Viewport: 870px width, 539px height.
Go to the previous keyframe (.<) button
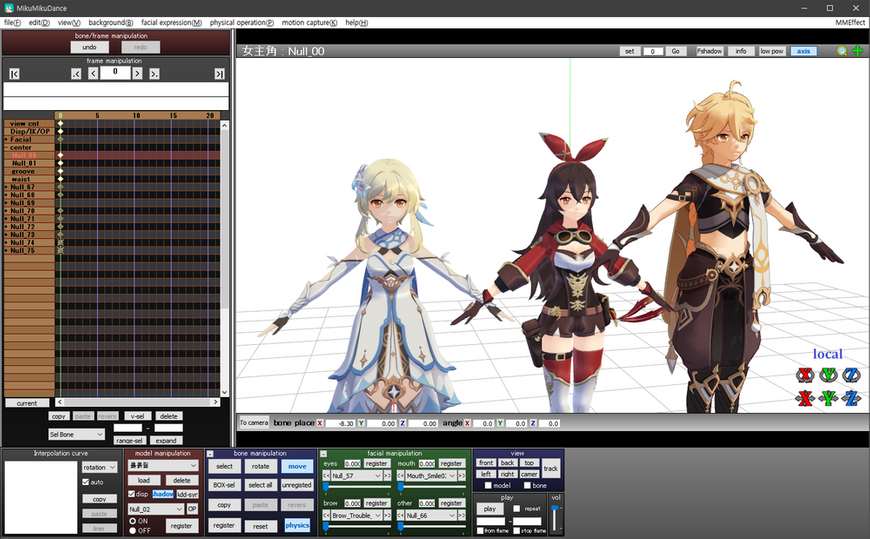point(76,74)
